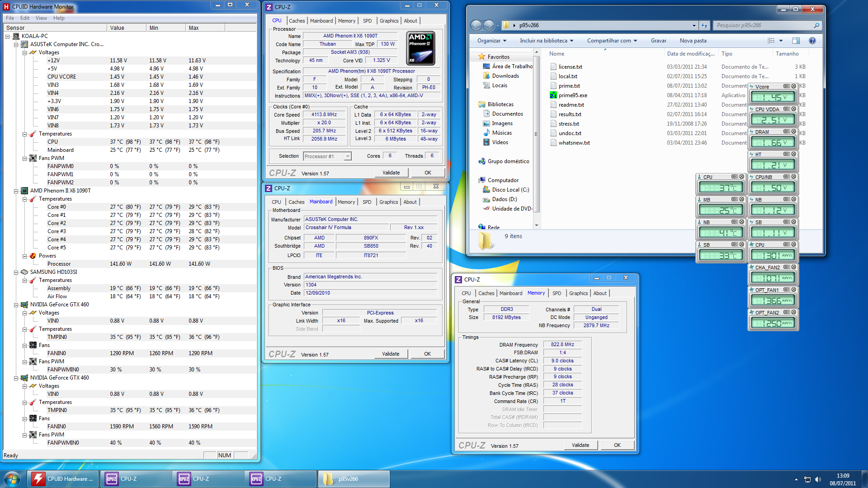
Task: Open the Processor #1 selection dropdown in CPU-Z
Action: click(x=347, y=156)
